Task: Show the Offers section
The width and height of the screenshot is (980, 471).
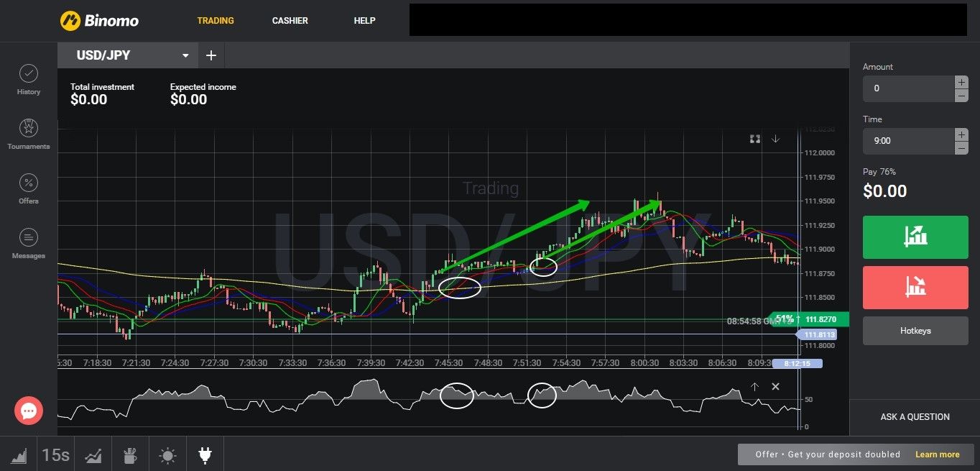Action: 29,189
